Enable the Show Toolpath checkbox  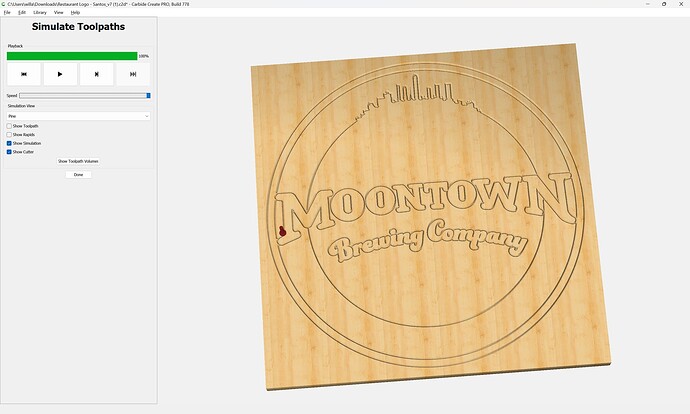click(9, 126)
